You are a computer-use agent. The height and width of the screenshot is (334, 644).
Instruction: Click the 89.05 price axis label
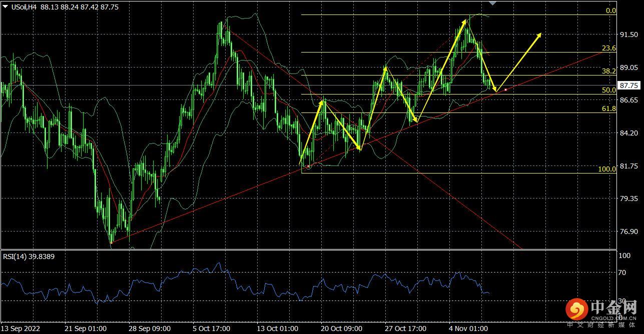click(x=628, y=67)
